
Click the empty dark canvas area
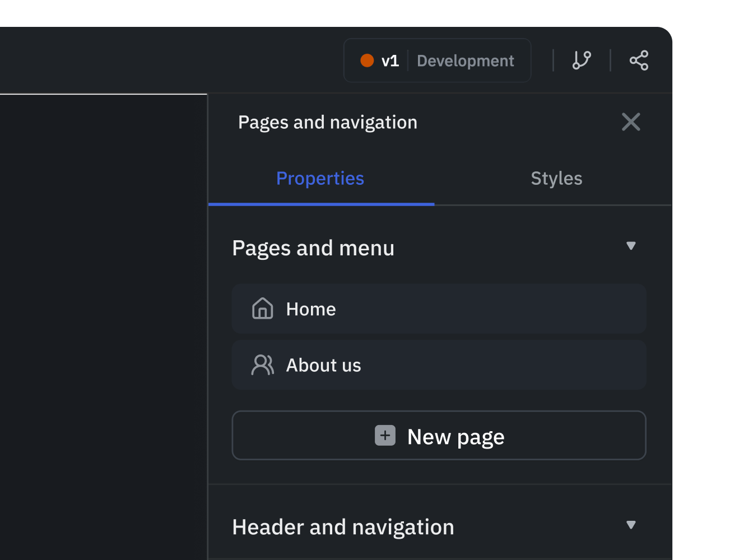(x=104, y=325)
